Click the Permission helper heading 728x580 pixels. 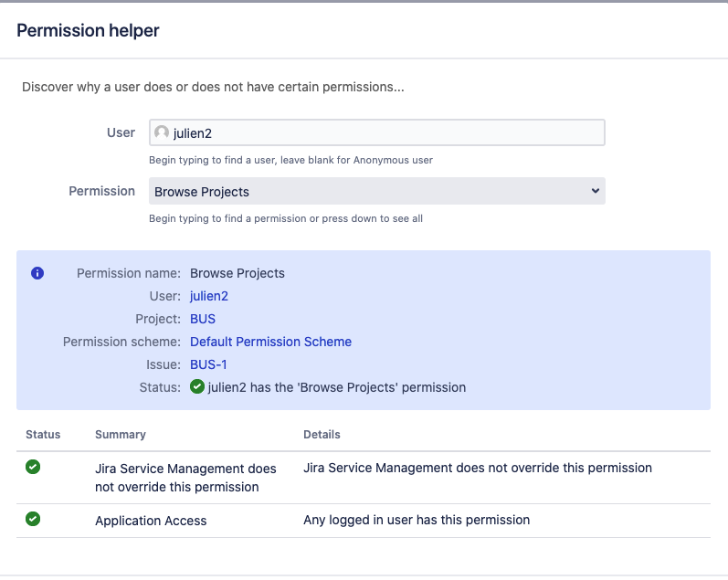pyautogui.click(x=88, y=31)
